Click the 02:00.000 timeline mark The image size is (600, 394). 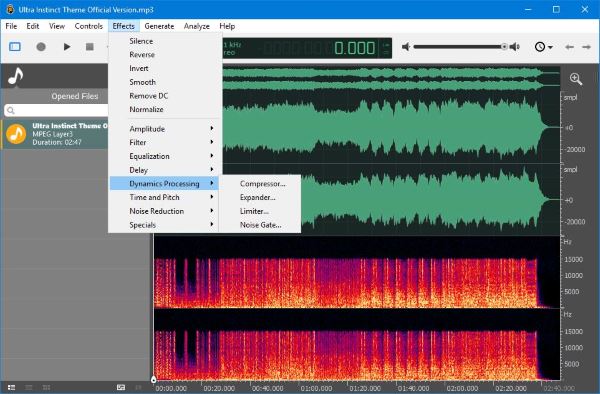tap(462, 388)
